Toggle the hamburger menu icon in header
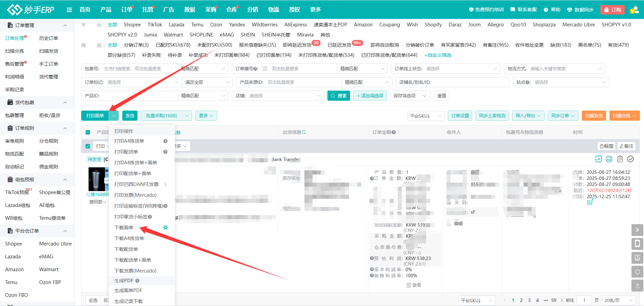Screen dimensions: 644x306 pos(69,10)
